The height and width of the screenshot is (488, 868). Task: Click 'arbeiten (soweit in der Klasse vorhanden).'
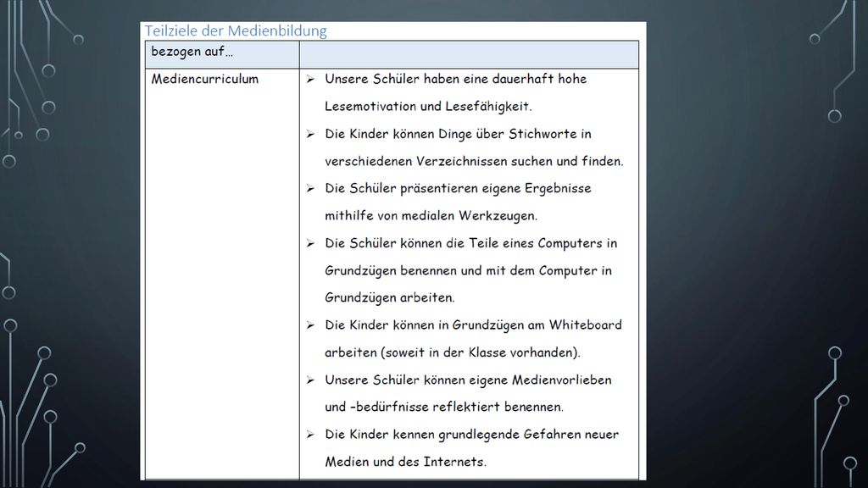point(453,352)
